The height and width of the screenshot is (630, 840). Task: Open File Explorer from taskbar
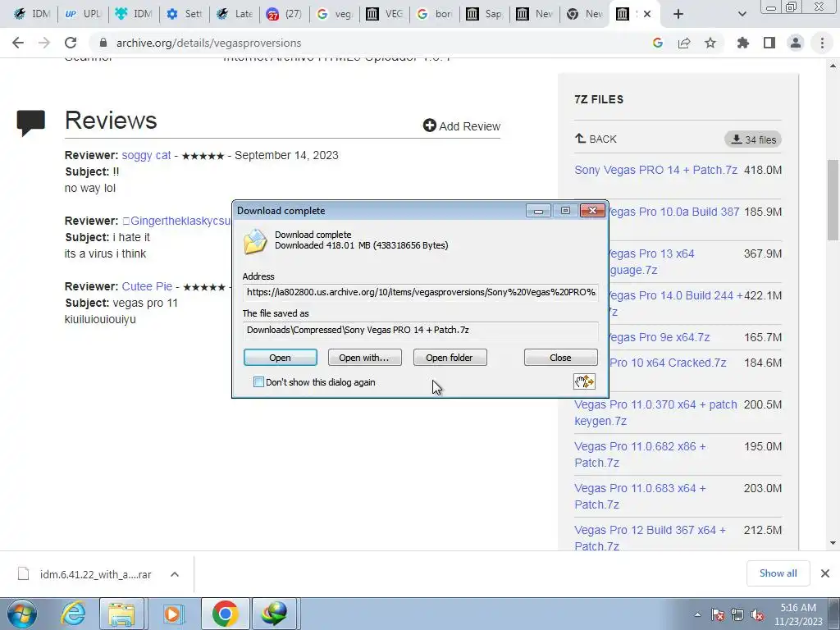point(121,614)
